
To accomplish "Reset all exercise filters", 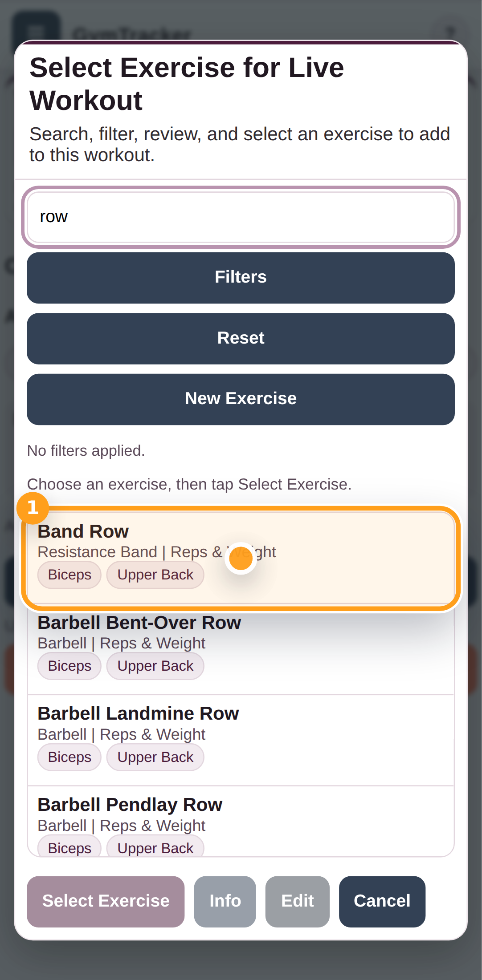I will click(241, 338).
